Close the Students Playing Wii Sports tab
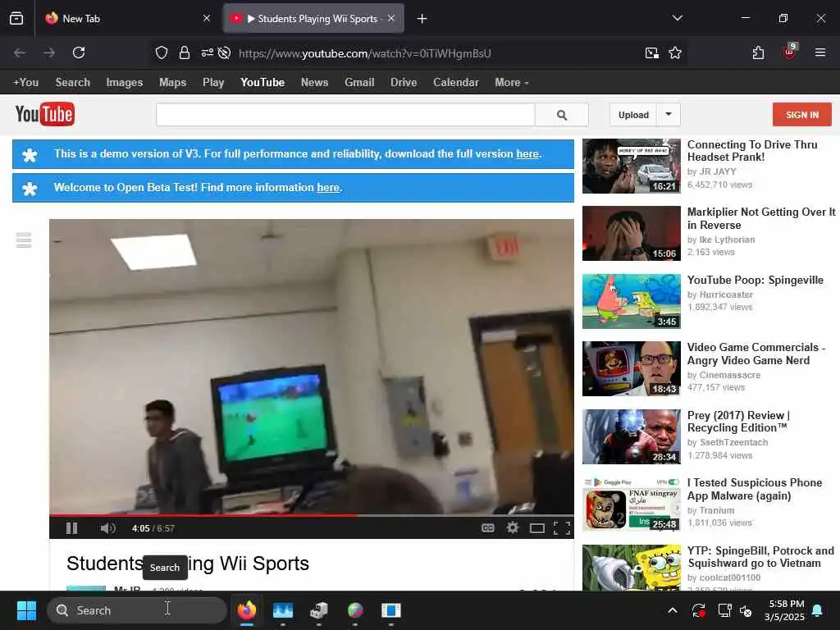 click(x=391, y=18)
